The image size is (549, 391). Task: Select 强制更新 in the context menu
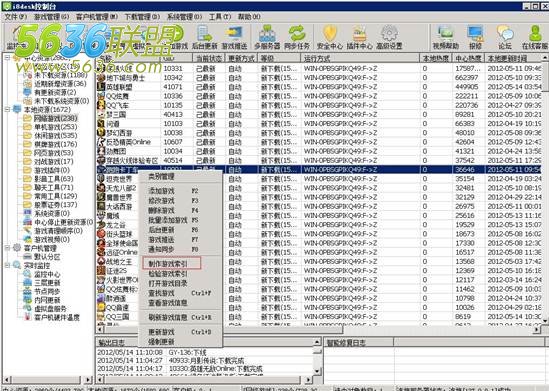[161, 342]
